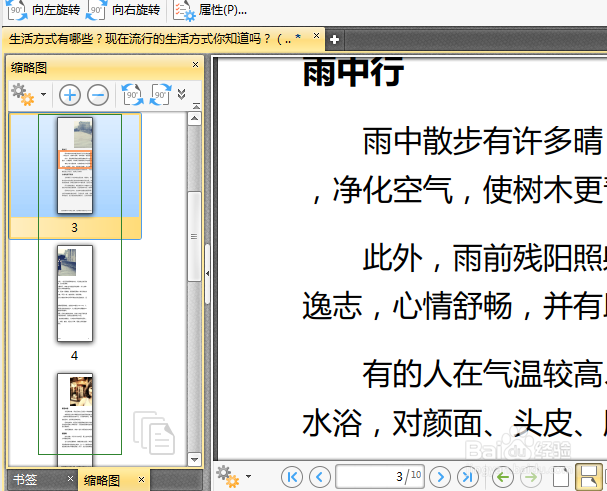Click the 向右旋转 rotate right toolbar button
607x491 pixels.
pyautogui.click(x=123, y=10)
